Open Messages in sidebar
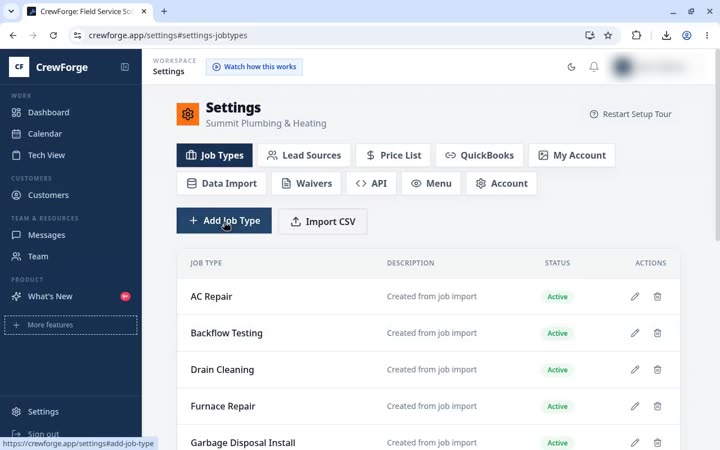This screenshot has height=450, width=720. [x=71, y=235]
